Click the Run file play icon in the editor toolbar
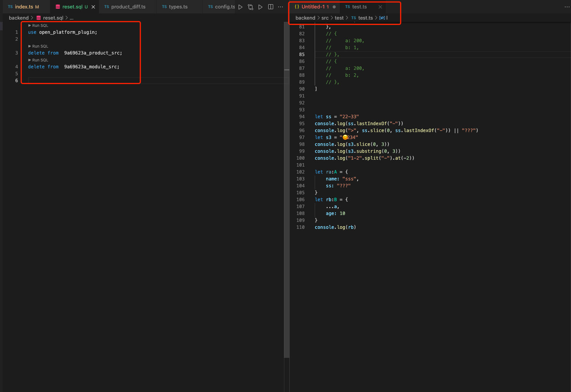Viewport: 571px width, 392px height. pos(241,7)
